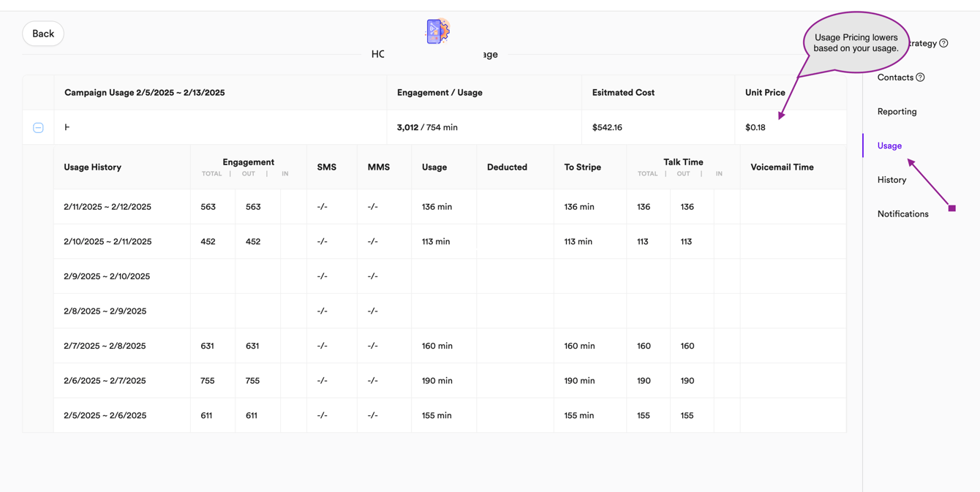Click the app logo at the top center
Image resolution: width=980 pixels, height=492 pixels.
pos(437,30)
